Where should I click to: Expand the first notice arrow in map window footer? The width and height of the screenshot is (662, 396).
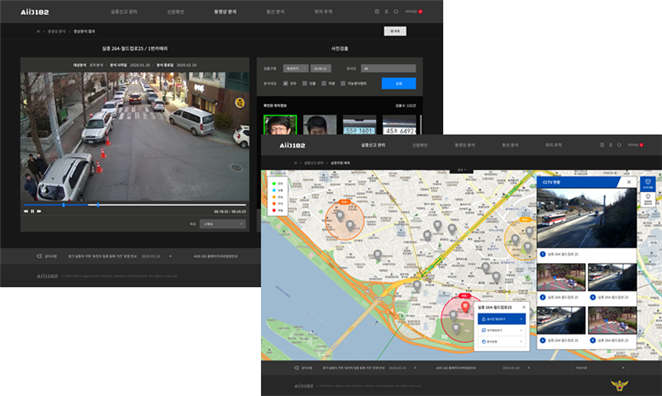[x=415, y=368]
